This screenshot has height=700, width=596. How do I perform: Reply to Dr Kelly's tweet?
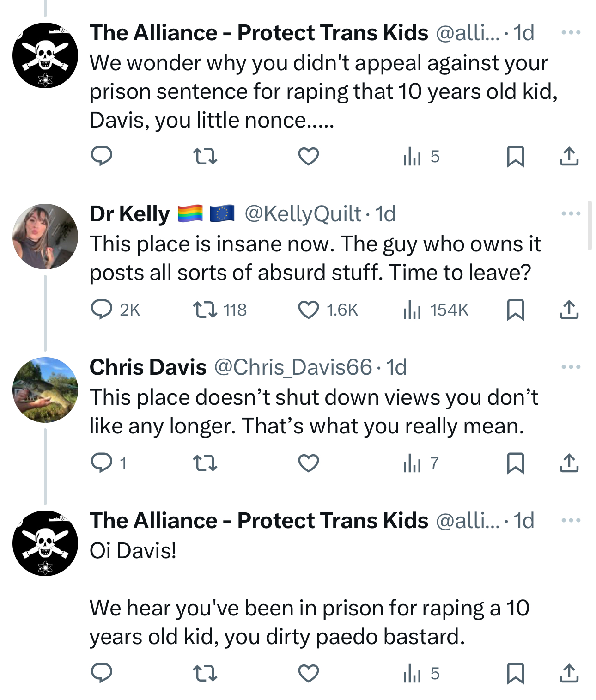[101, 310]
